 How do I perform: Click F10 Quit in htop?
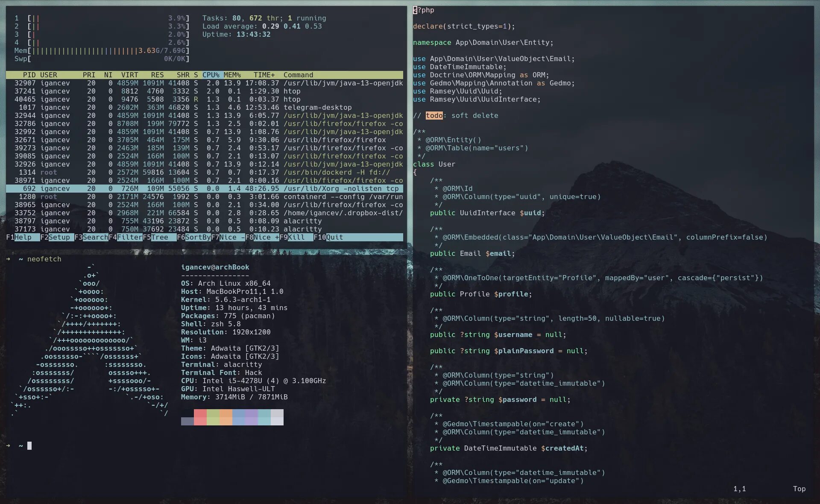(334, 237)
